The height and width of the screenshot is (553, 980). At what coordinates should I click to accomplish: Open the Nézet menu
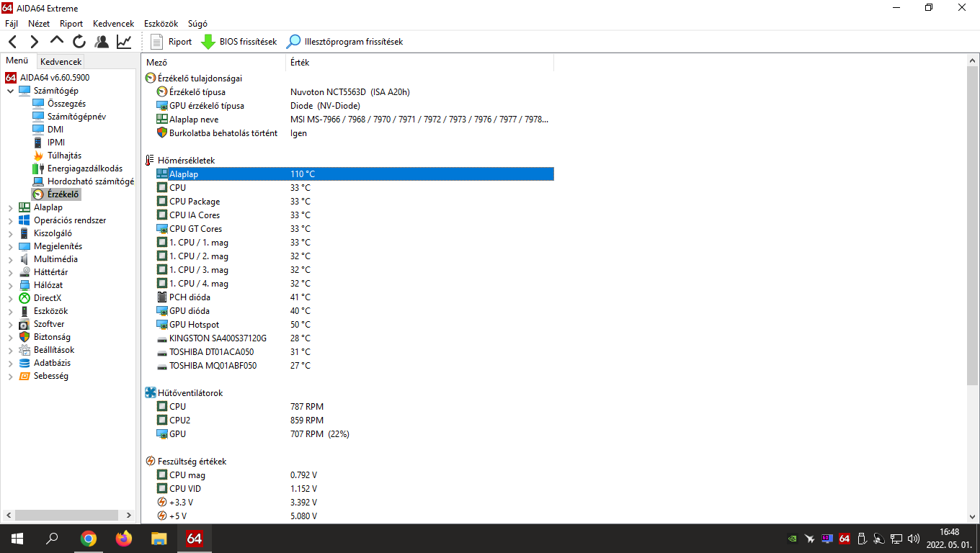tap(39, 24)
